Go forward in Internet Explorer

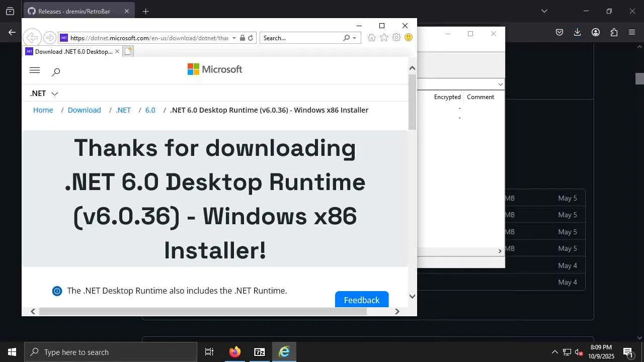pos(49,38)
